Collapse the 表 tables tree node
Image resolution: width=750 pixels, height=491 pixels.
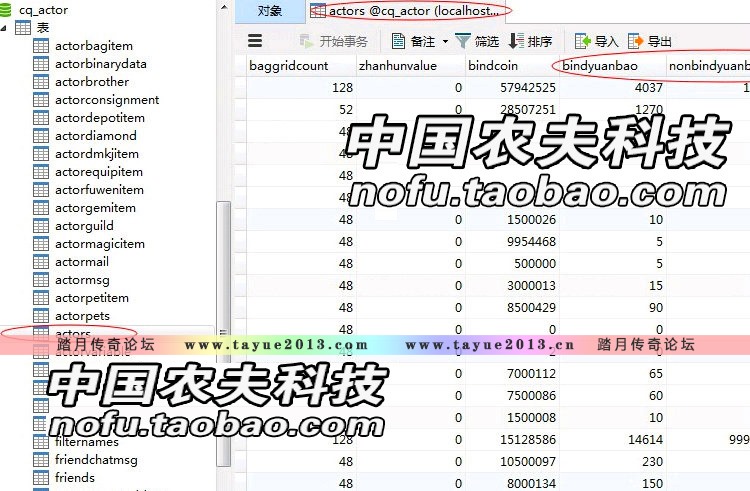point(4,28)
